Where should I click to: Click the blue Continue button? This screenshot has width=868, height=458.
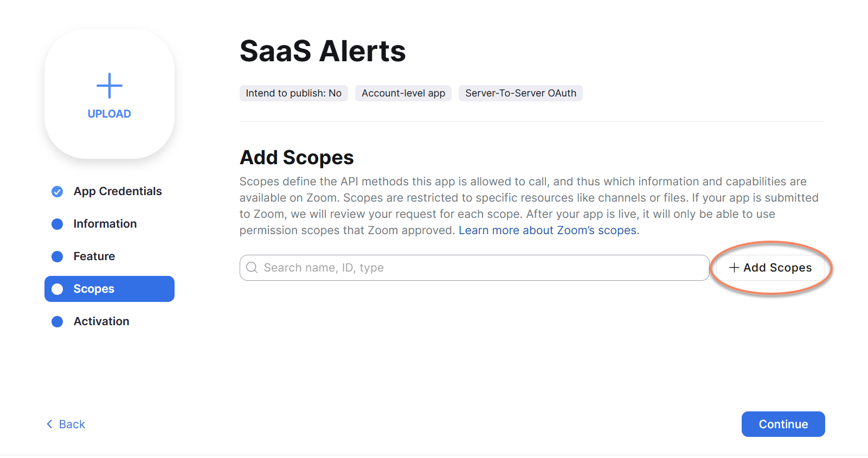[x=783, y=424]
